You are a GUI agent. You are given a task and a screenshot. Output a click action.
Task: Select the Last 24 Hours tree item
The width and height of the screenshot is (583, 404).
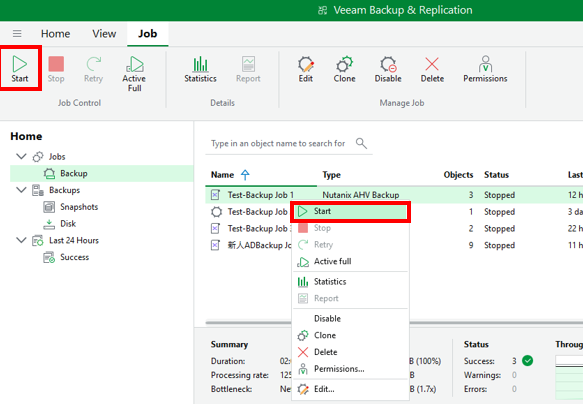74,240
